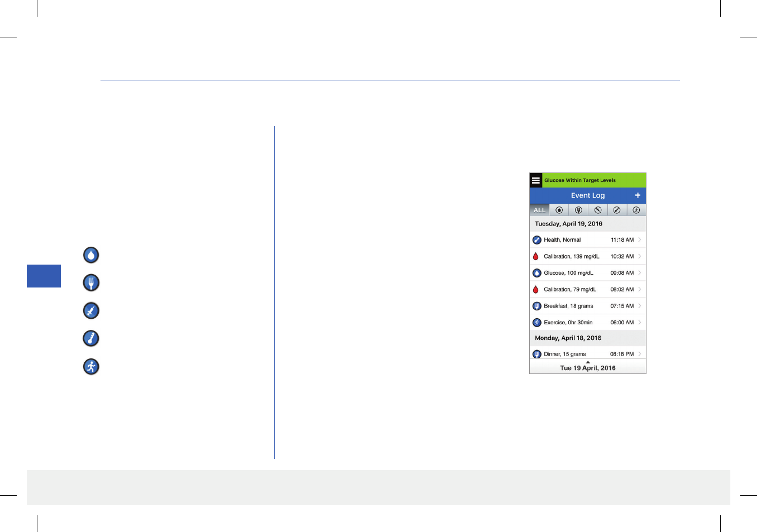Select the ALL filter tab
This screenshot has width=757, height=532.
539,210
